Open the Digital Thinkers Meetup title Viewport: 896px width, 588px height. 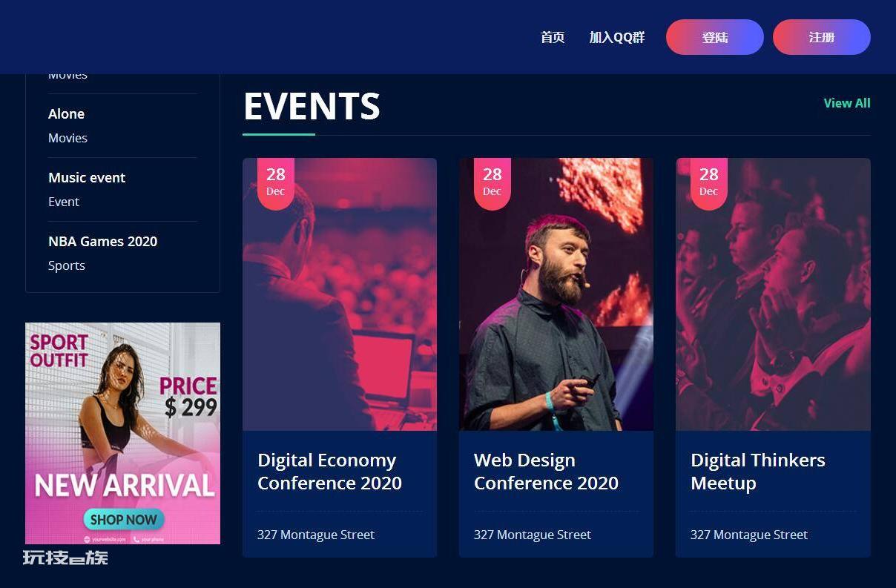758,472
